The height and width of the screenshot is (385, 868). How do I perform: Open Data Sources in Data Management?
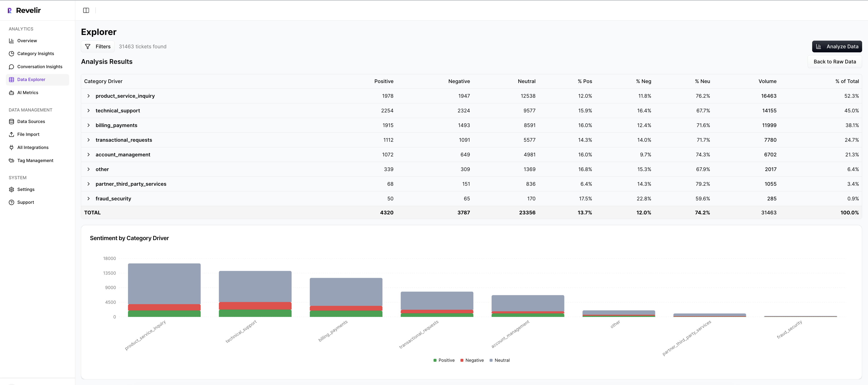[31, 121]
